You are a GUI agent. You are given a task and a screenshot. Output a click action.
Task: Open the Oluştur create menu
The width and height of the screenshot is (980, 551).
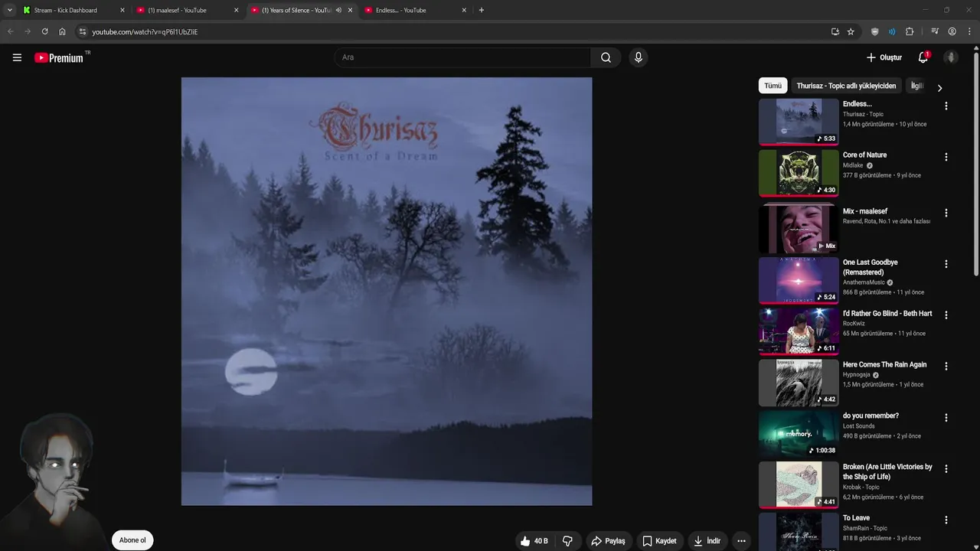[x=884, y=57]
